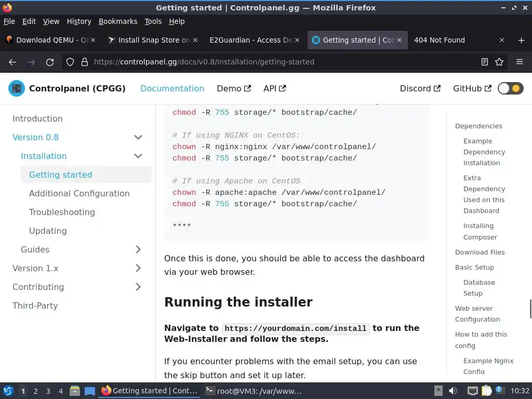Open the Third-Party page

tap(35, 305)
